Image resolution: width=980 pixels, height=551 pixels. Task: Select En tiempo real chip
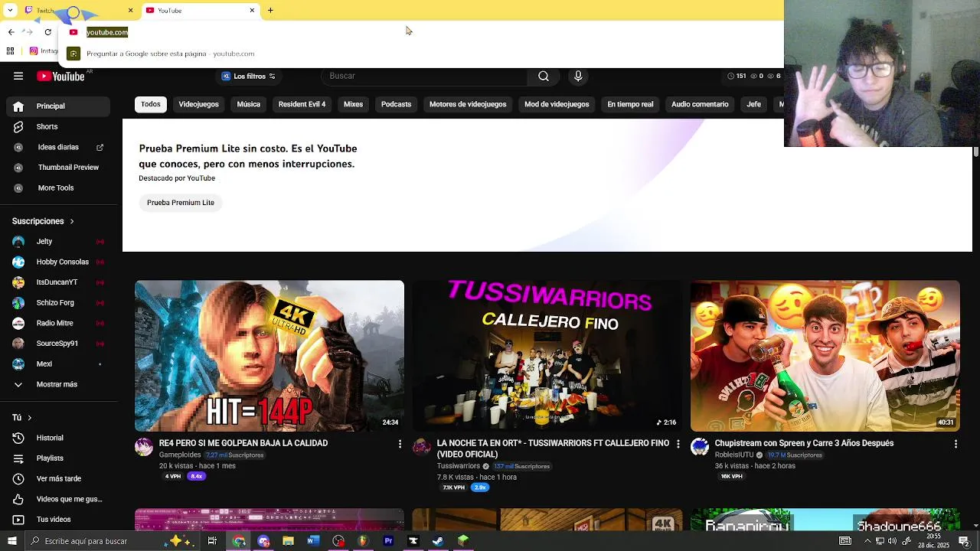(630, 104)
